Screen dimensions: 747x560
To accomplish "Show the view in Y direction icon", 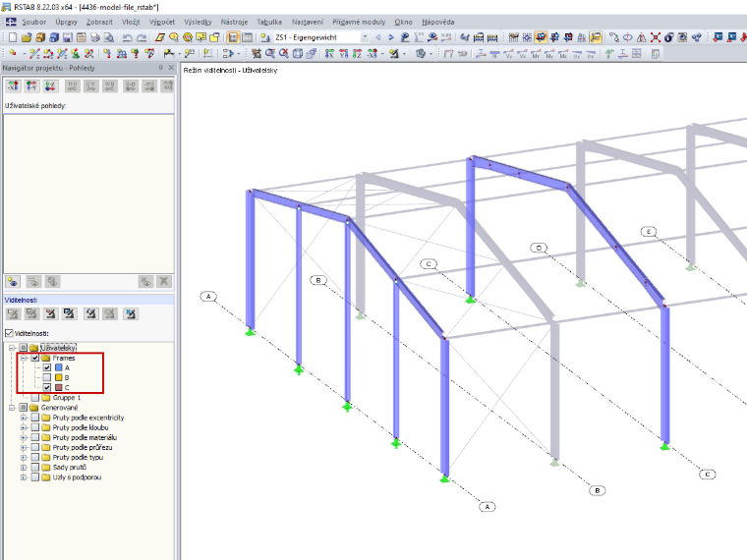I will [x=31, y=86].
